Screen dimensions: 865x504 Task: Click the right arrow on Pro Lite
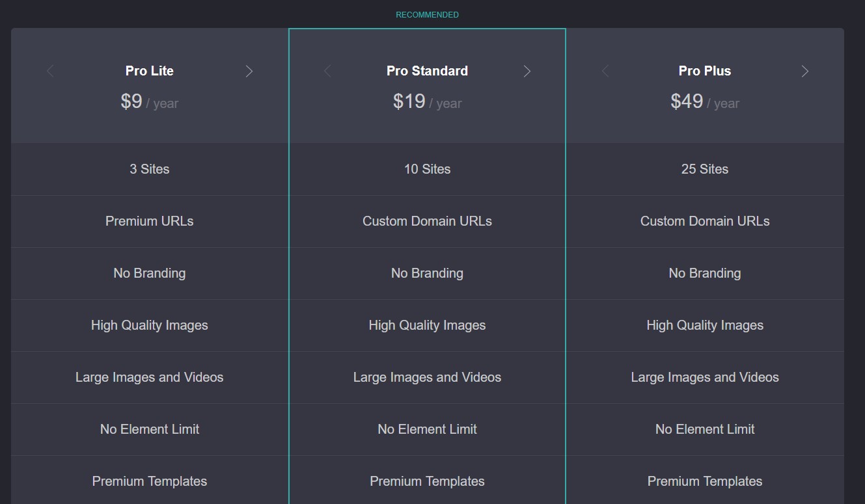[249, 71]
